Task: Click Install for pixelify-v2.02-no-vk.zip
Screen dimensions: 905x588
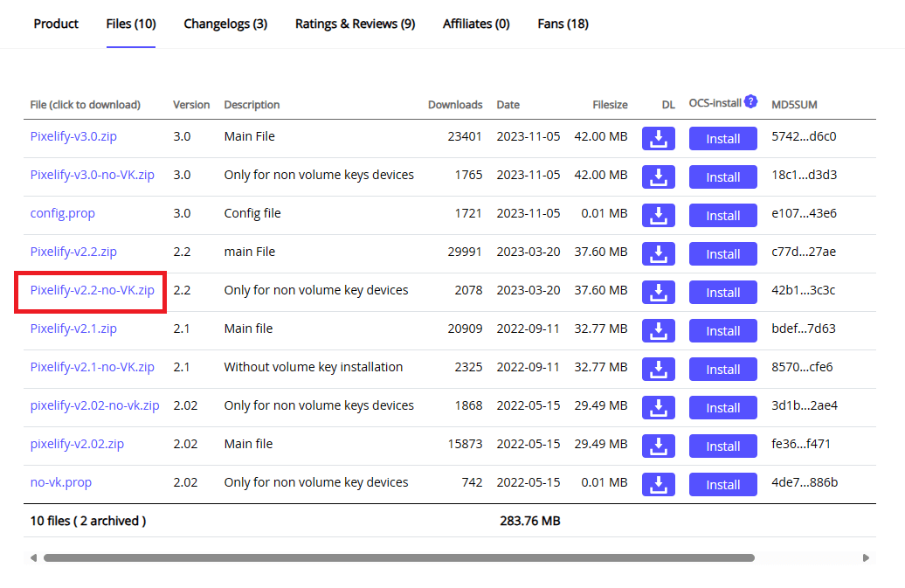Action: coord(722,408)
